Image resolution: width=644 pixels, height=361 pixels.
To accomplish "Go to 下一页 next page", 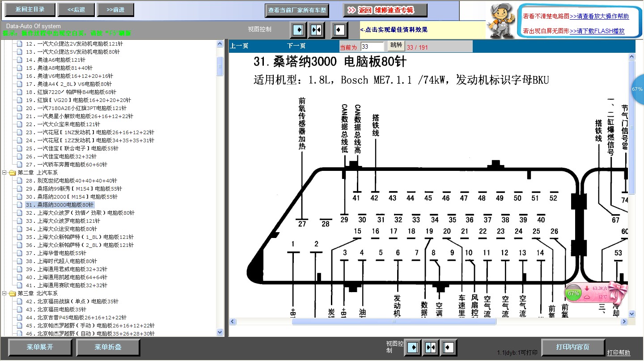I will pos(297,46).
